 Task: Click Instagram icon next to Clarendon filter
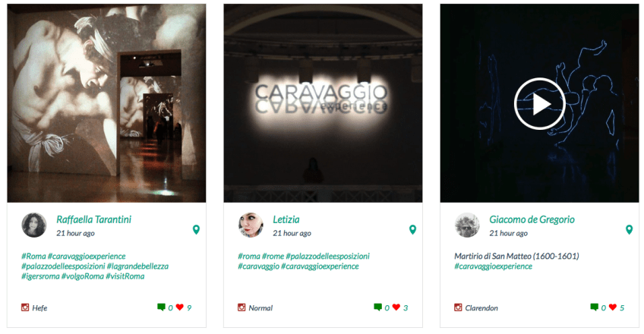coord(458,307)
